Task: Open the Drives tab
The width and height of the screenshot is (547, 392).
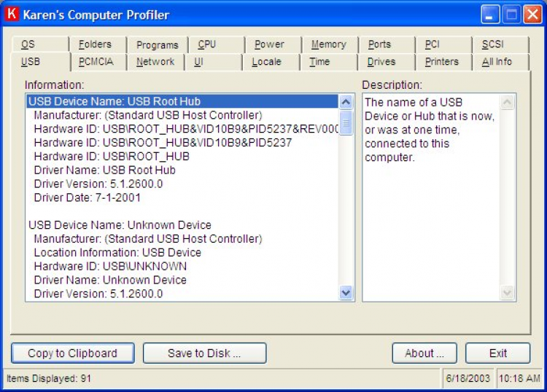Action: pyautogui.click(x=387, y=62)
